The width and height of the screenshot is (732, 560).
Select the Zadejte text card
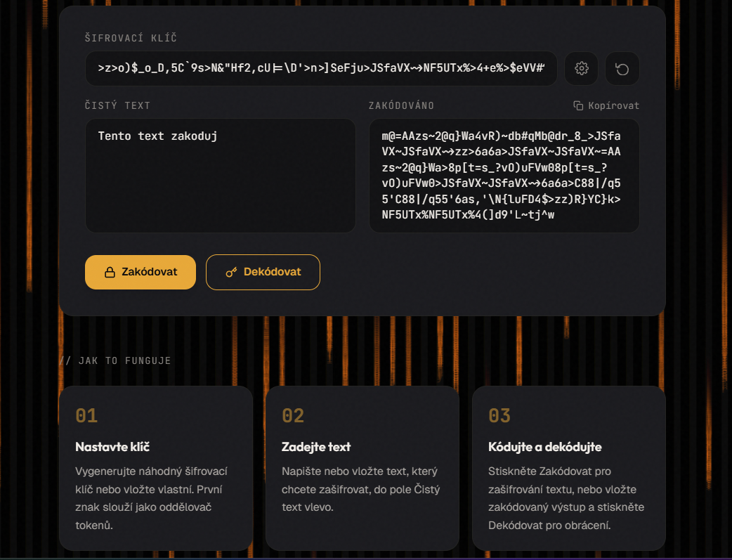point(362,467)
